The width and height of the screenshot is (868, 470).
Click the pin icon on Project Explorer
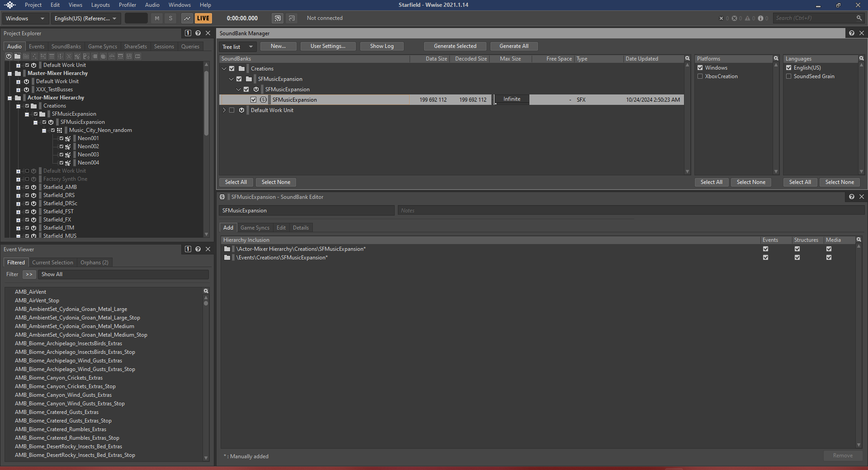(188, 33)
